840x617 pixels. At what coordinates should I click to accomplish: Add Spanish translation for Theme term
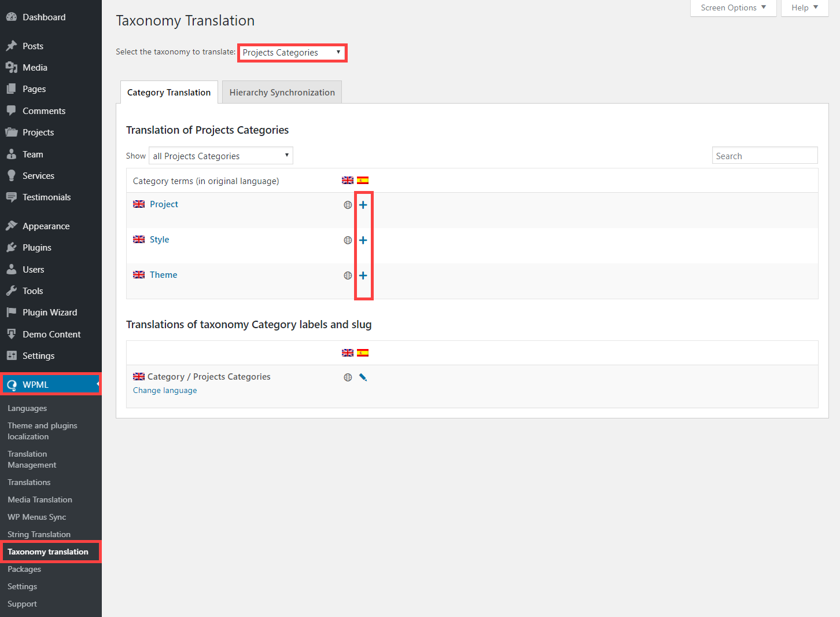(363, 276)
